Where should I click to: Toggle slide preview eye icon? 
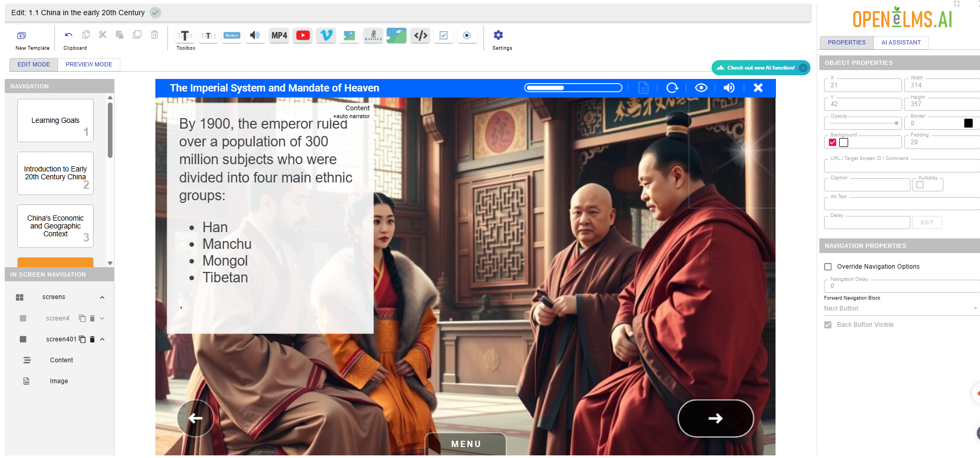(701, 88)
